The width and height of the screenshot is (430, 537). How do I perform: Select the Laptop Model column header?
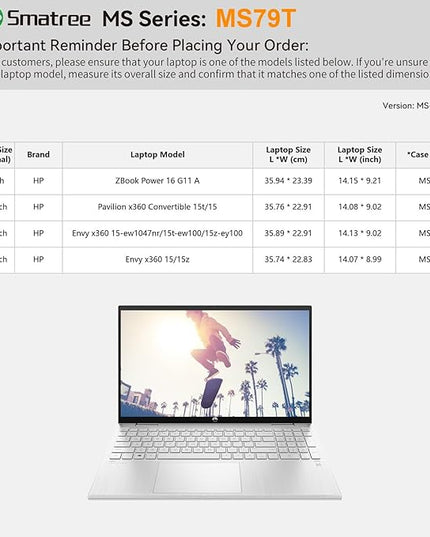(x=157, y=154)
